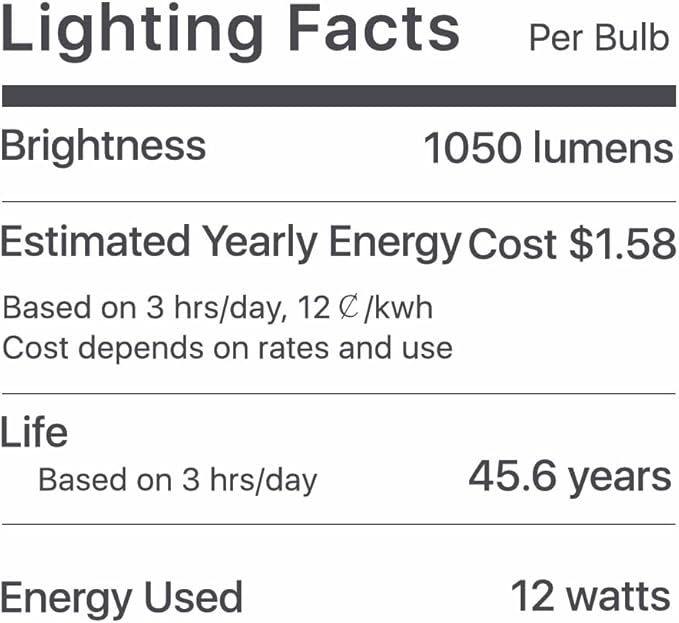The image size is (679, 623).
Task: Click the thick dark divider bar
Action: pyautogui.click(x=339, y=95)
